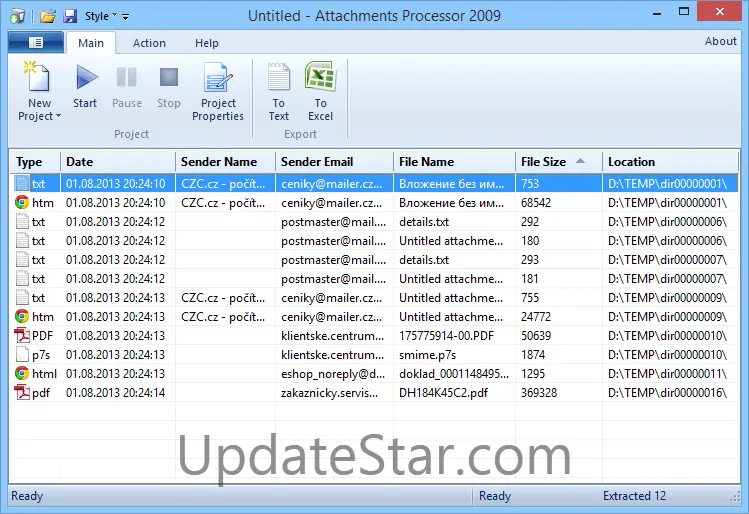This screenshot has width=749, height=514.
Task: Sort by the Date column header
Action: pos(118,162)
